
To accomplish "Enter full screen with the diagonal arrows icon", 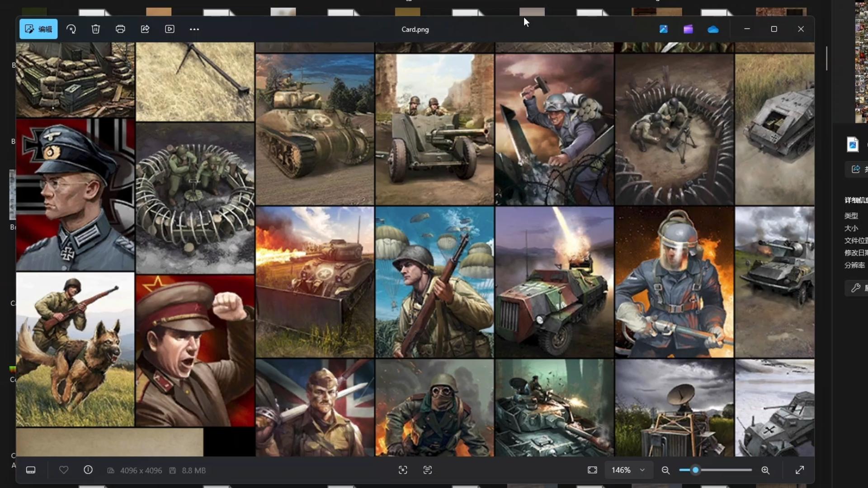I will (x=800, y=470).
